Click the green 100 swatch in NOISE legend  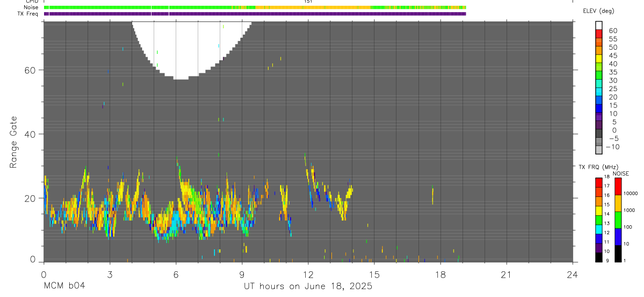pos(618,219)
